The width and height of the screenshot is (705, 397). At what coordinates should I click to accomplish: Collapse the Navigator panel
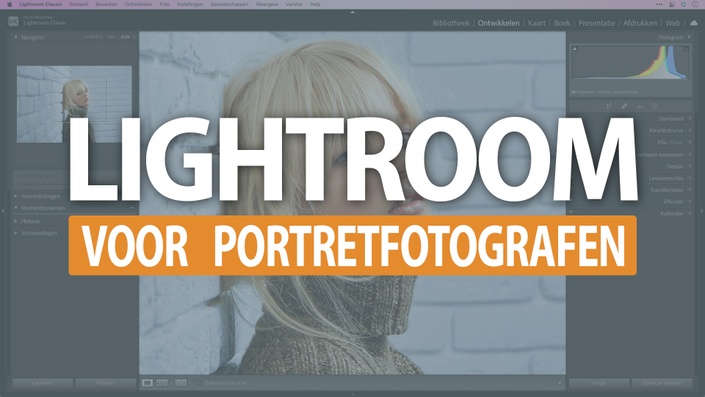16,37
